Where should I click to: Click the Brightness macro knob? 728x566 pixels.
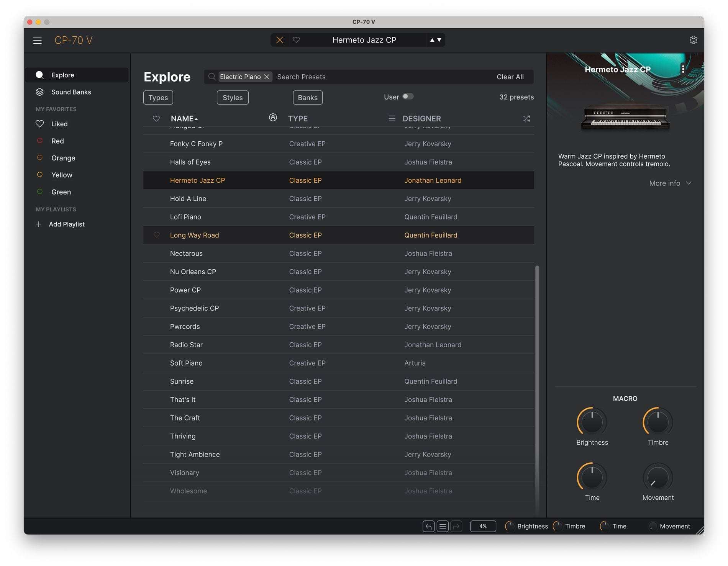(x=592, y=422)
